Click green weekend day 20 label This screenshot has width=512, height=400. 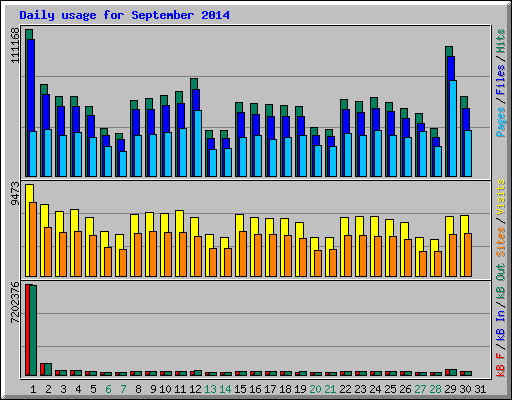click(x=315, y=389)
